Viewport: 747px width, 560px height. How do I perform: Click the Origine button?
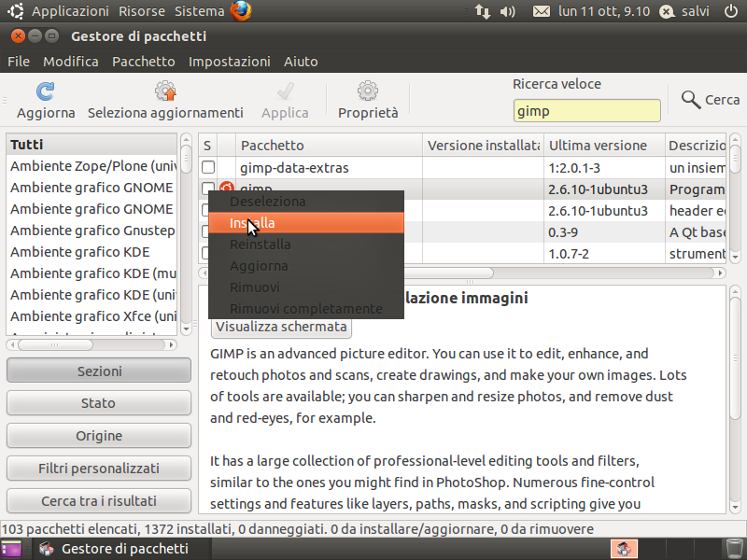point(99,436)
